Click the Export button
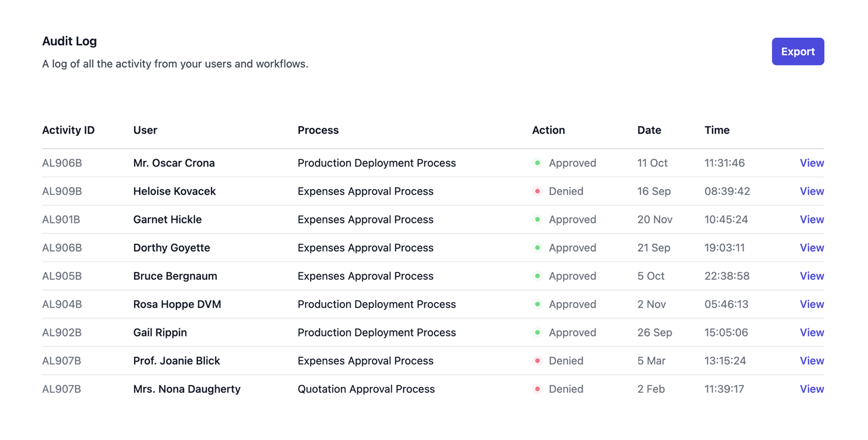Screen dimensions: 868x440 click(x=797, y=51)
